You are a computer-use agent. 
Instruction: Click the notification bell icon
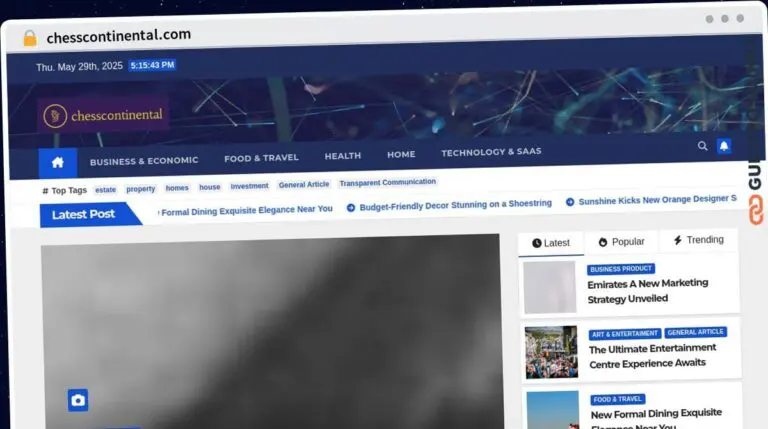724,146
